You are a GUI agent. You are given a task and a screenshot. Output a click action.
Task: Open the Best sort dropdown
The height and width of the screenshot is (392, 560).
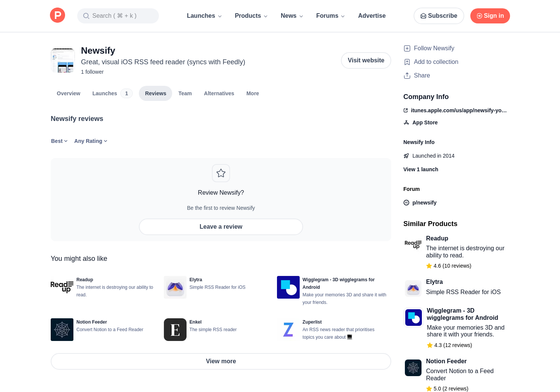(59, 141)
